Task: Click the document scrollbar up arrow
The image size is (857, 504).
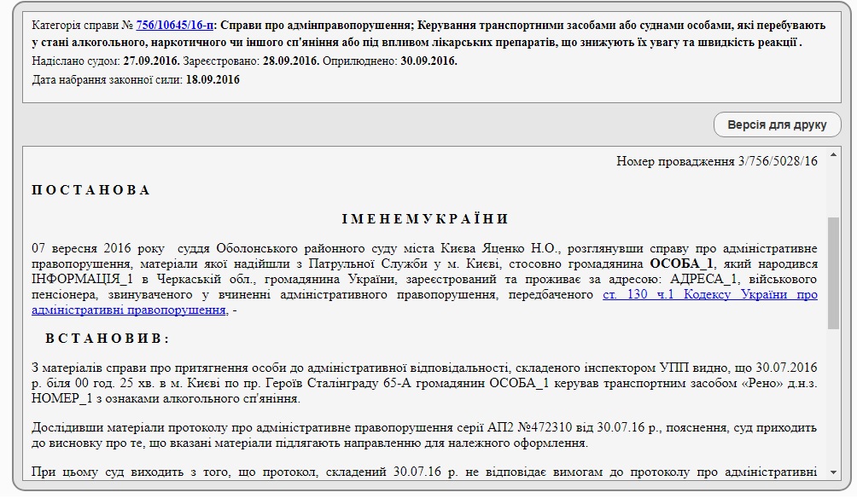Action: tap(833, 155)
